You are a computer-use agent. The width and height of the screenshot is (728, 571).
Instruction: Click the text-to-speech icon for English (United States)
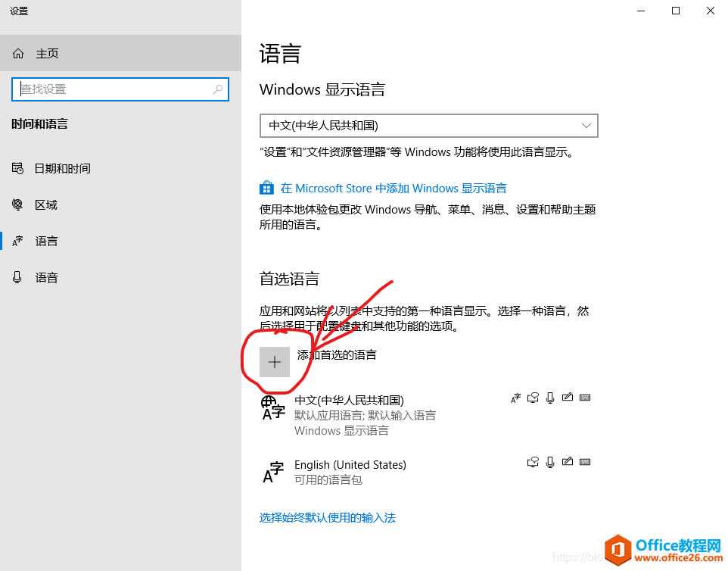coord(533,461)
